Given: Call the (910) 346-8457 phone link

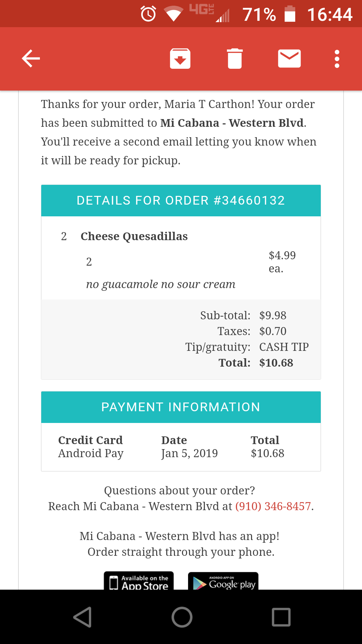Looking at the screenshot, I should coord(273,506).
